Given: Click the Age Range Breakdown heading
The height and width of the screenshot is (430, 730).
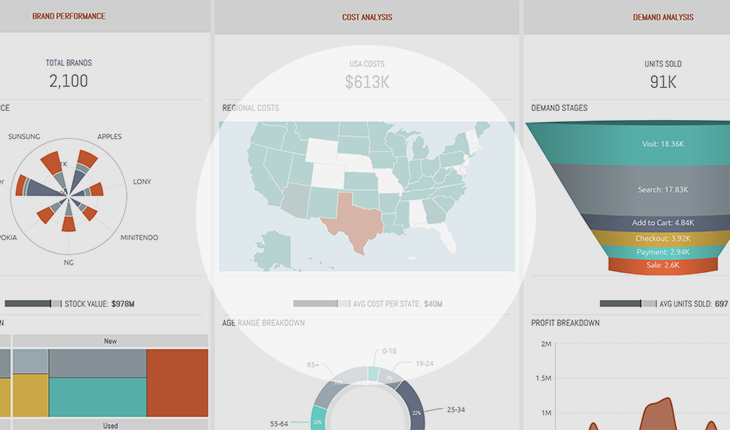Looking at the screenshot, I should click(x=264, y=323).
